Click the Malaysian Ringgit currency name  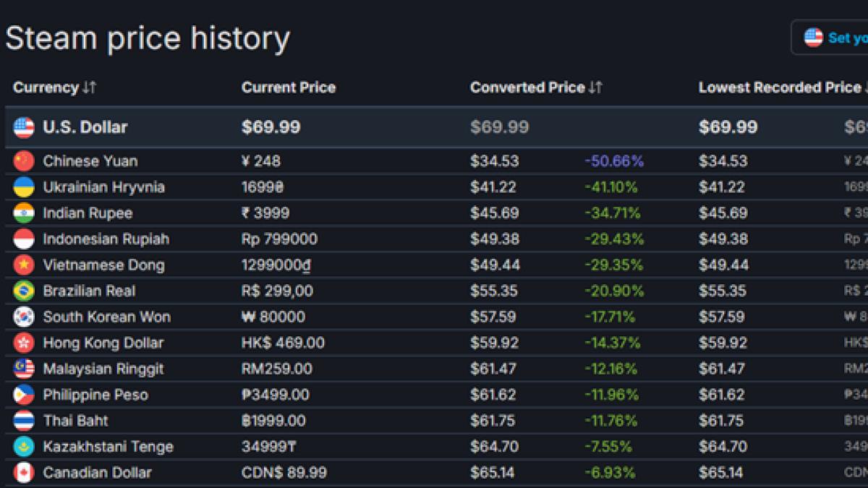[x=103, y=369]
